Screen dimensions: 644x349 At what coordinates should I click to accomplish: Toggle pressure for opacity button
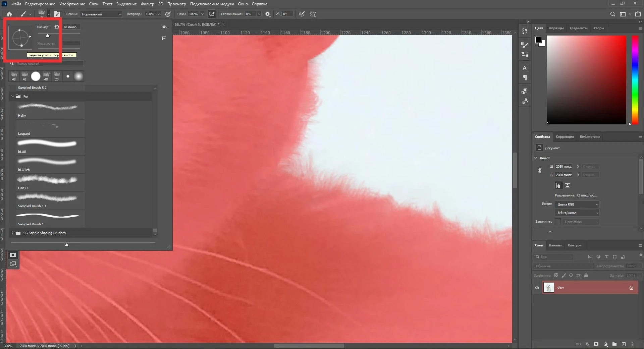coord(168,14)
